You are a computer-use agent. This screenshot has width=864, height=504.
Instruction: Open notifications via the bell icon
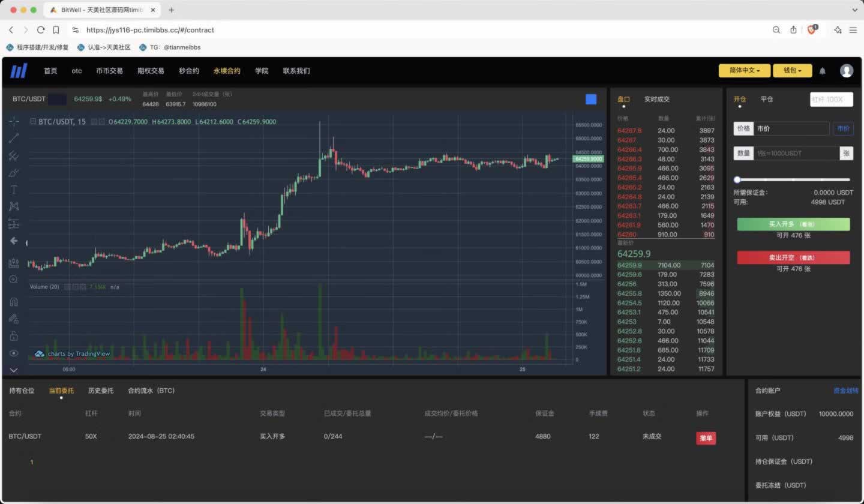click(823, 71)
